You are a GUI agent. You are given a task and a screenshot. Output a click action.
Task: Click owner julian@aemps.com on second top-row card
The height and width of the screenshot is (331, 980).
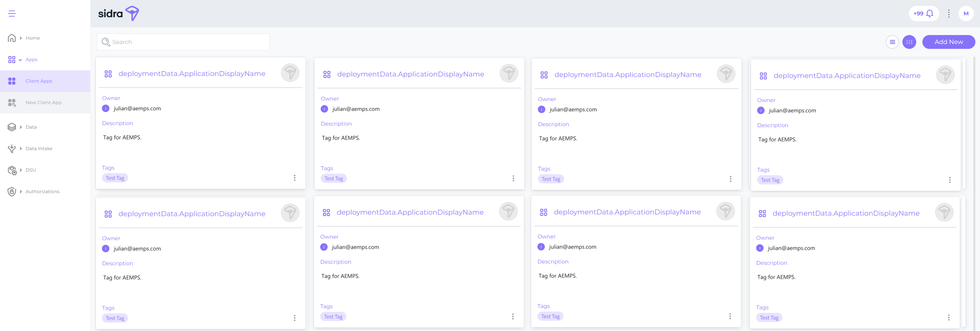tap(356, 109)
